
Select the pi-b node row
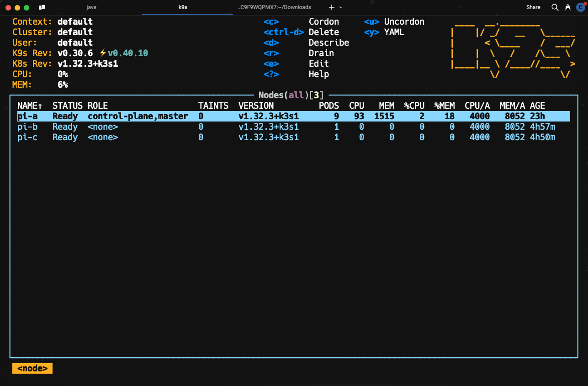[294, 127]
